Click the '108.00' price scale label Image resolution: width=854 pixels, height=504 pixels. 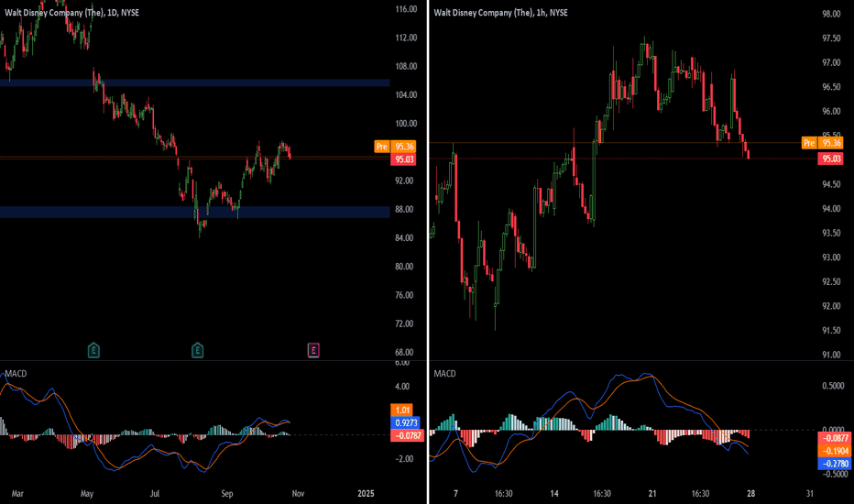(406, 67)
